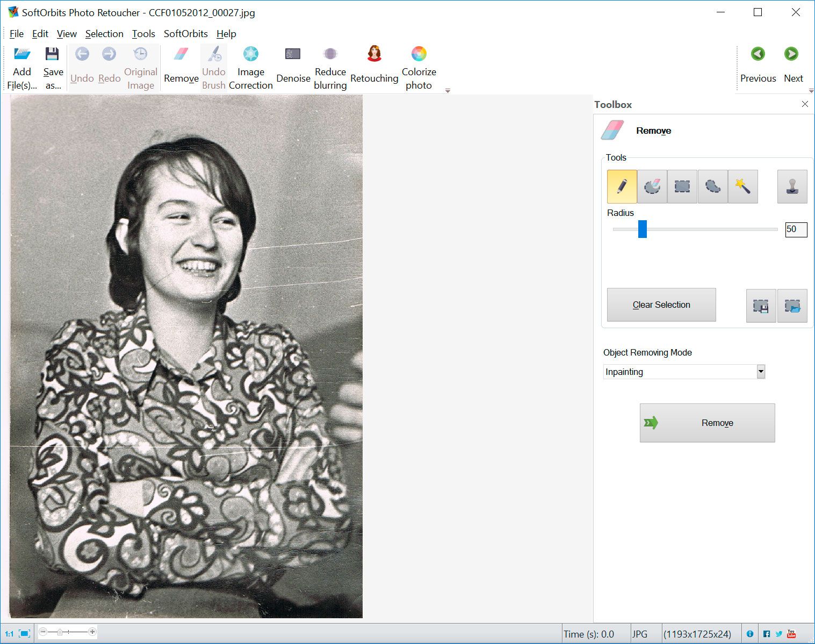Viewport: 815px width, 644px height.
Task: Activate the rectangular selection tool
Action: [x=681, y=186]
